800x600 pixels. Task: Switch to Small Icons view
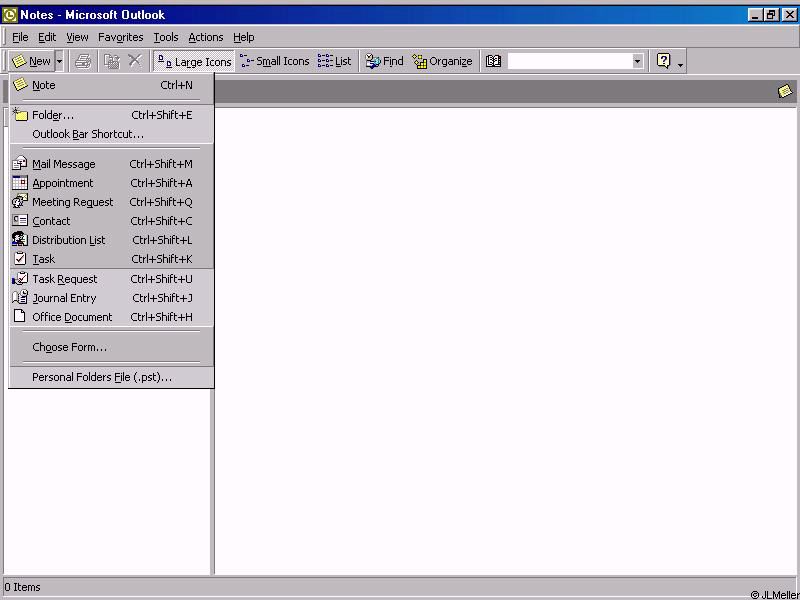click(275, 61)
